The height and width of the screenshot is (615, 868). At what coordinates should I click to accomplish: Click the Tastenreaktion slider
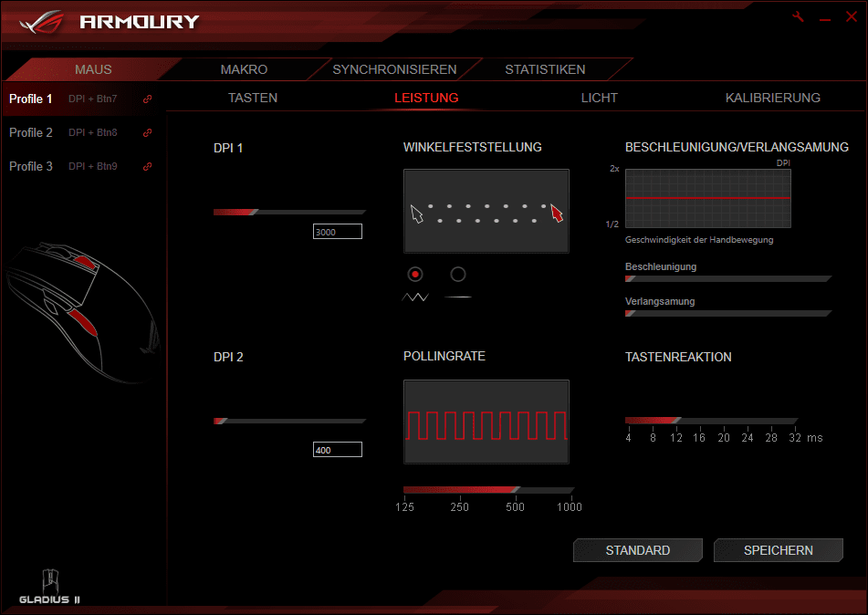711,421
